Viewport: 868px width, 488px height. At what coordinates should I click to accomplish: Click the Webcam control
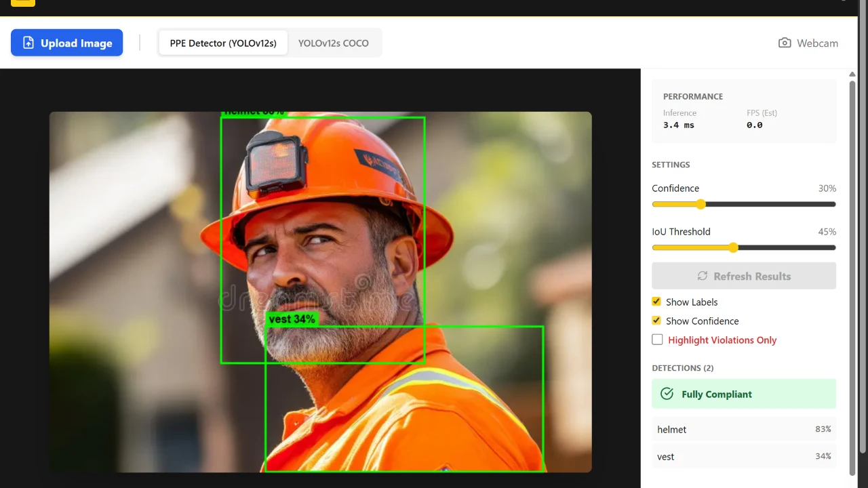coord(808,43)
